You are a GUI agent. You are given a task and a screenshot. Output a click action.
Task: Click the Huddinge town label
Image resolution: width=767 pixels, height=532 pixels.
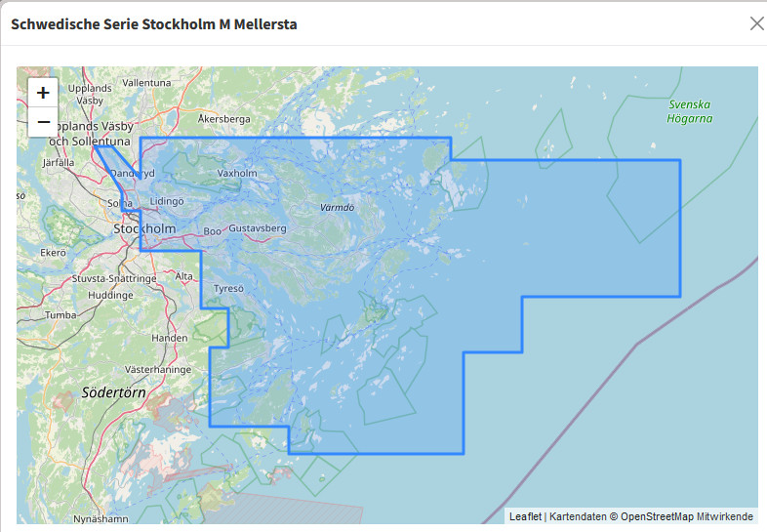110,294
